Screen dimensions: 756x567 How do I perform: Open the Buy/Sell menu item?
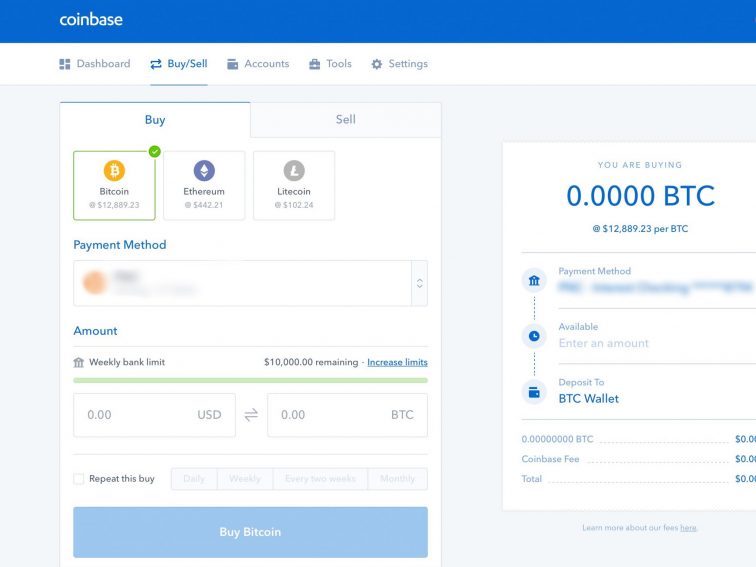tap(178, 64)
